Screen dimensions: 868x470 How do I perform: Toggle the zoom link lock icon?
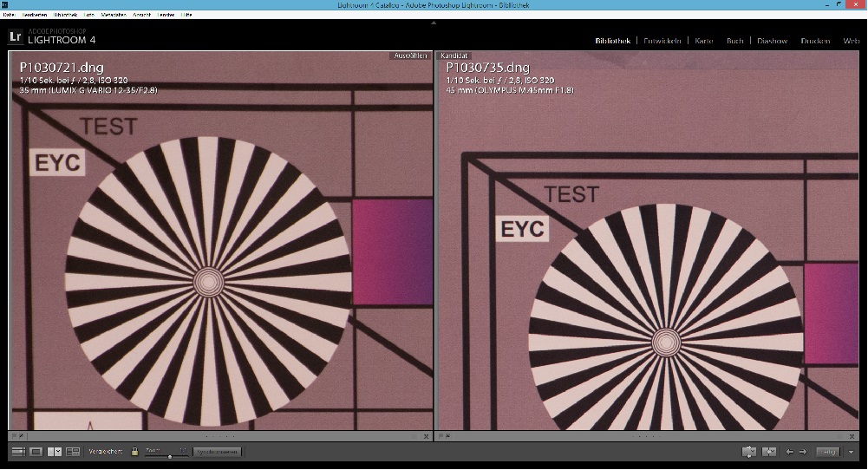(x=134, y=451)
